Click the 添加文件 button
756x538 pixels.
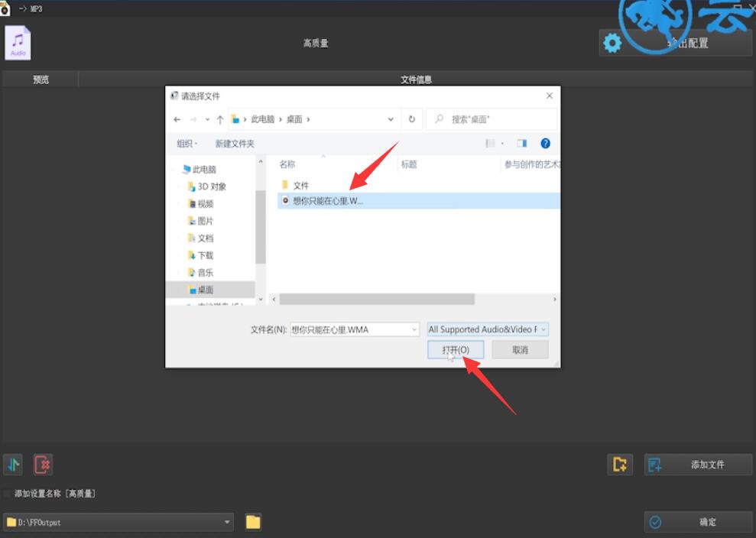click(698, 465)
